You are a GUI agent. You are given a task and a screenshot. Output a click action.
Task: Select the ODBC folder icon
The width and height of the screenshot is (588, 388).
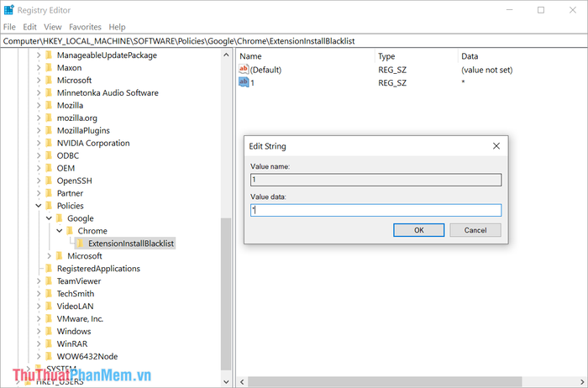pos(49,155)
